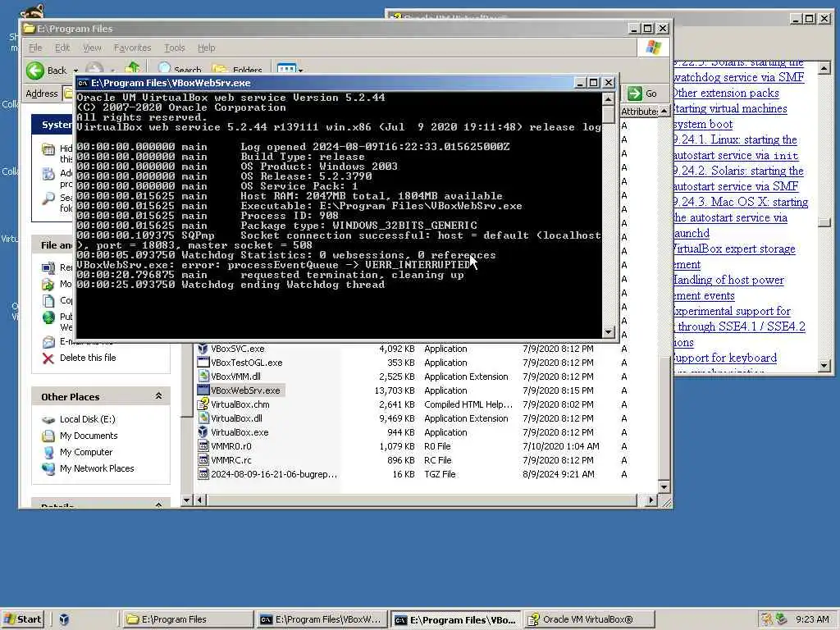Click help window scroll down arrow

pyautogui.click(x=824, y=365)
